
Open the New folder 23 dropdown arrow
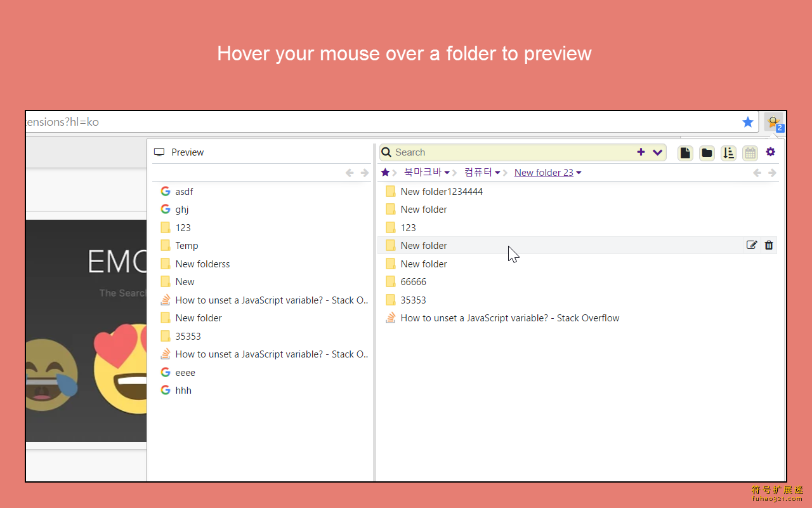point(579,173)
